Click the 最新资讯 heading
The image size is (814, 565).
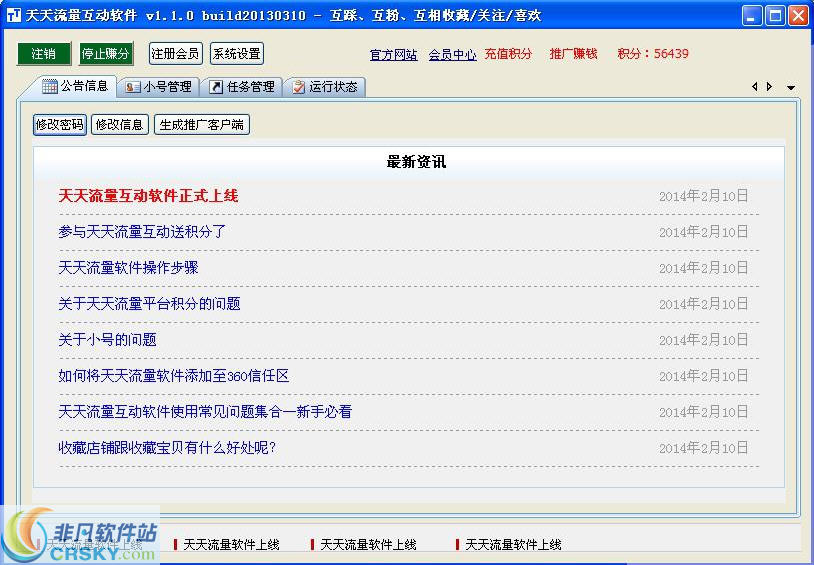(x=416, y=162)
